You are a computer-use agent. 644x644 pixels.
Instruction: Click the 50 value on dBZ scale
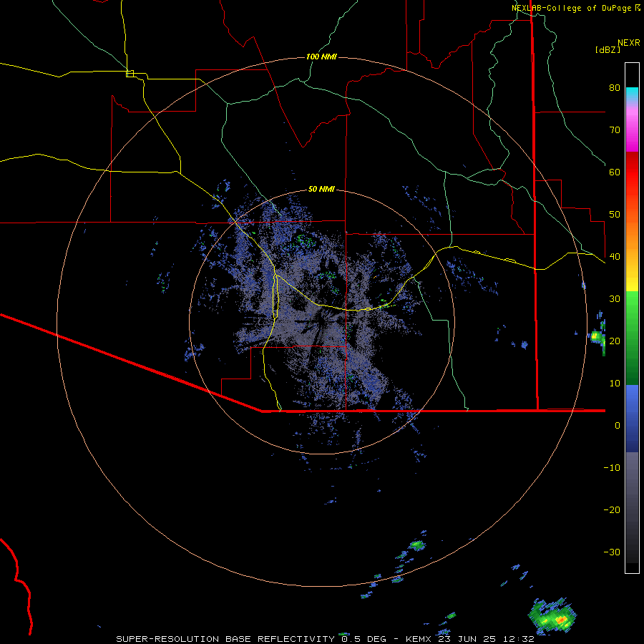(615, 215)
